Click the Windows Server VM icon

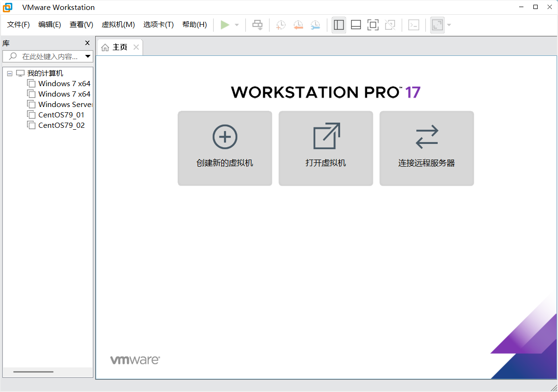pos(31,104)
